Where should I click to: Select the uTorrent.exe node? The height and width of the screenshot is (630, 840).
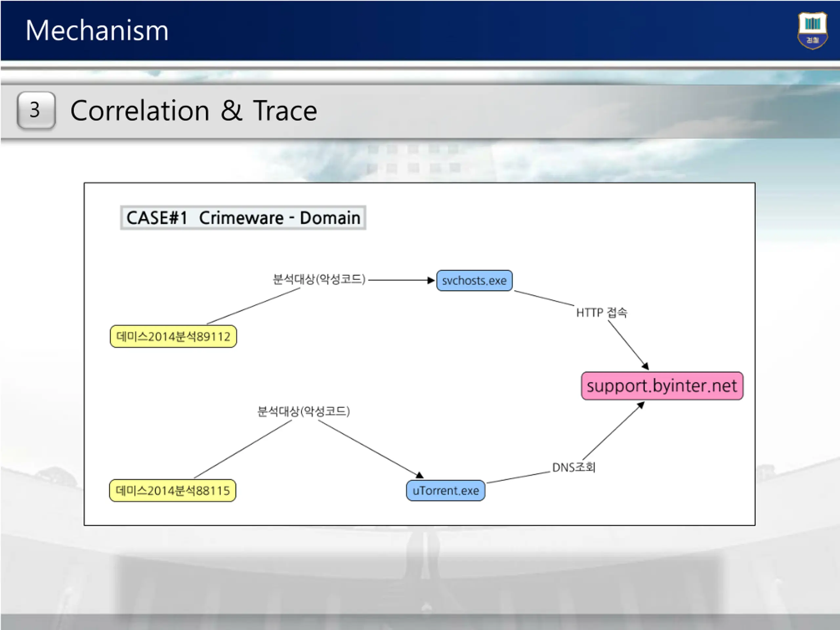(446, 490)
